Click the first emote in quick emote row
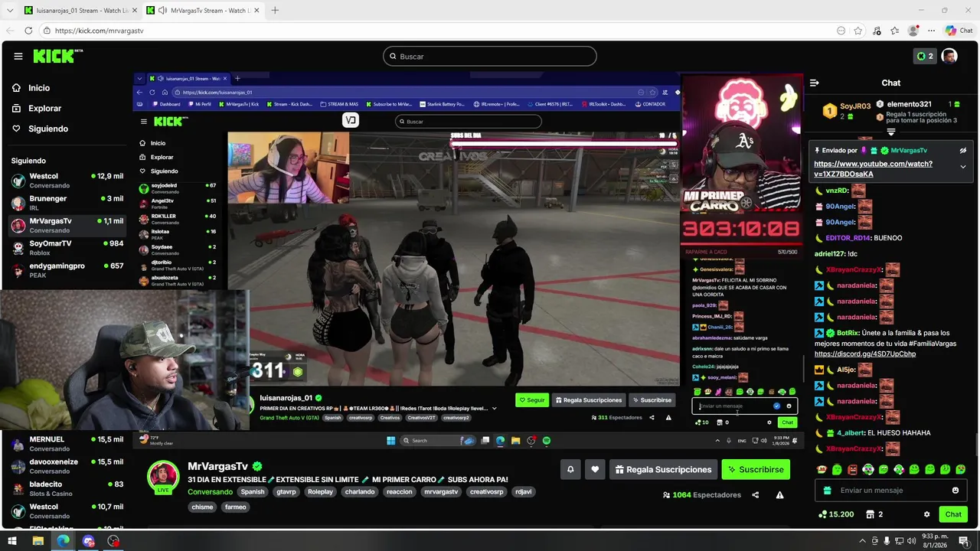 822,469
